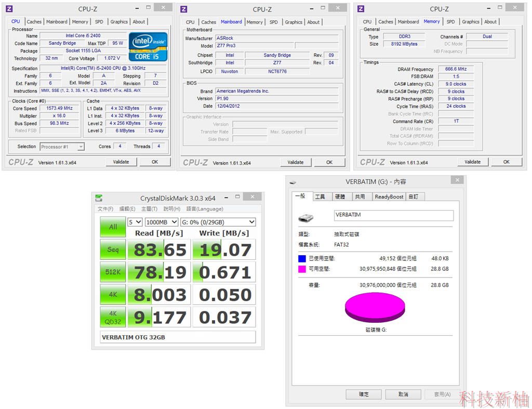
Task: Click the VERBATIM volume label text field
Action: [x=394, y=215]
